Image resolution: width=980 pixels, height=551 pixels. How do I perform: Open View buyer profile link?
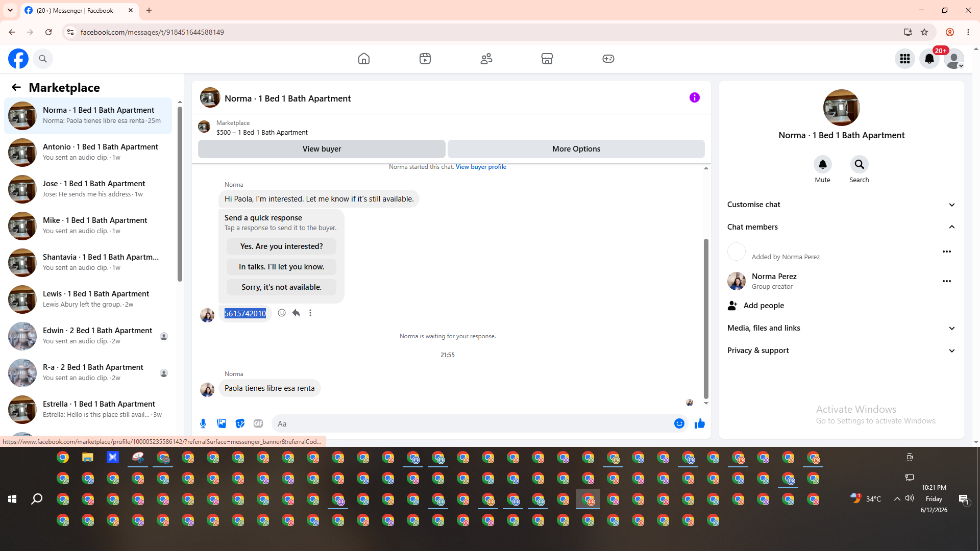click(481, 167)
